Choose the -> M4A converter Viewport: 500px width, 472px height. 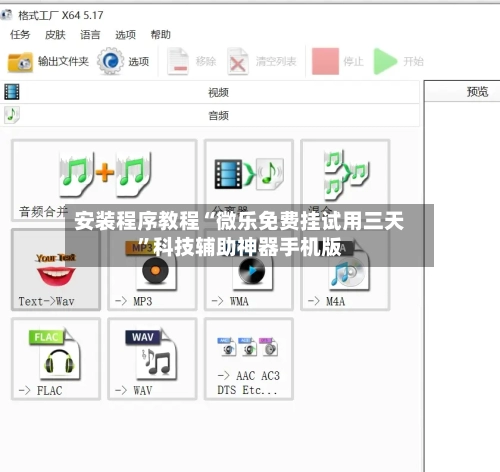coord(345,270)
